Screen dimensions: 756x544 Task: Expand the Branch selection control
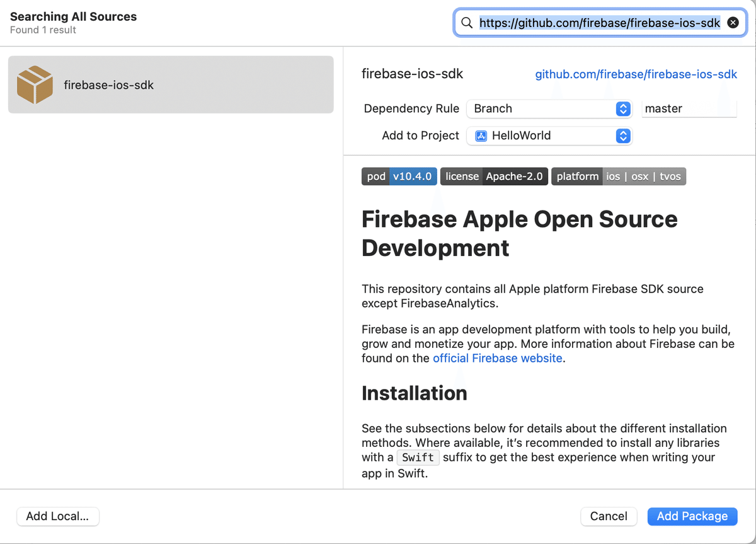pyautogui.click(x=548, y=108)
